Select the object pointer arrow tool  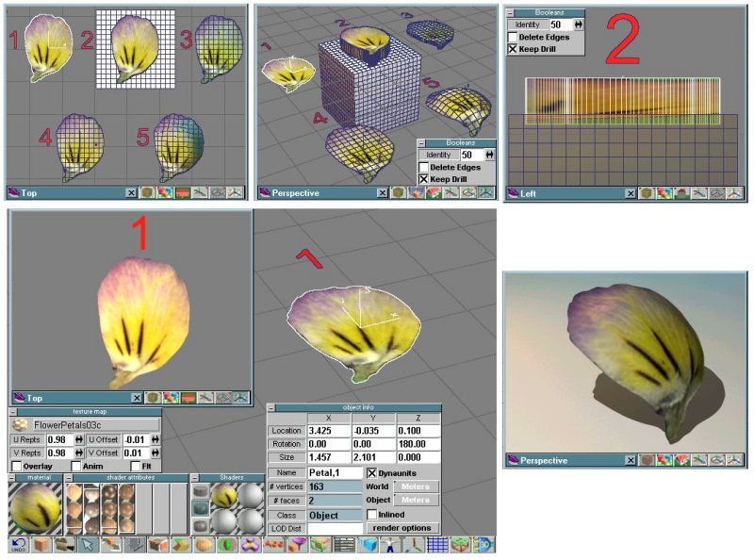coord(88,545)
